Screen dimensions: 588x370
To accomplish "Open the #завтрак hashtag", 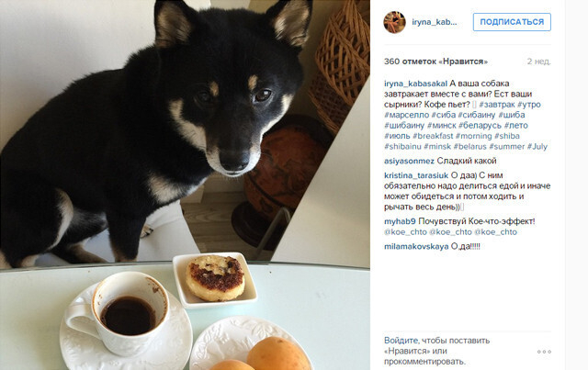I will click(x=497, y=105).
